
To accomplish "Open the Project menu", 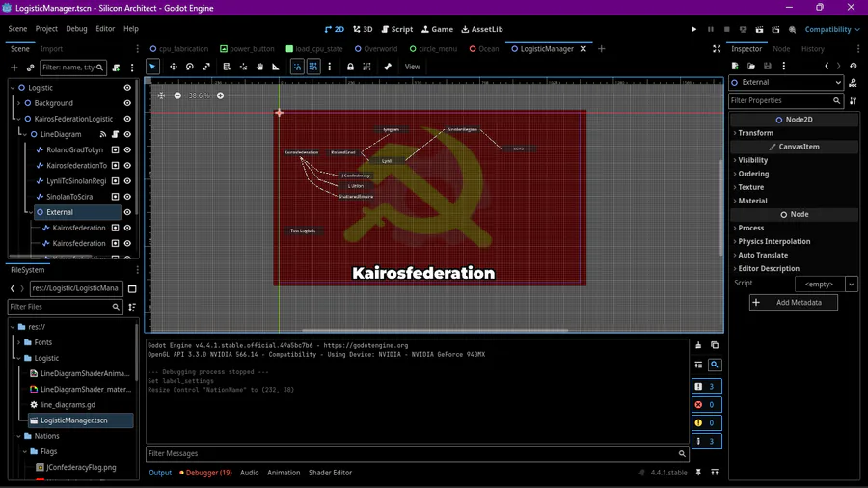I will coord(46,29).
